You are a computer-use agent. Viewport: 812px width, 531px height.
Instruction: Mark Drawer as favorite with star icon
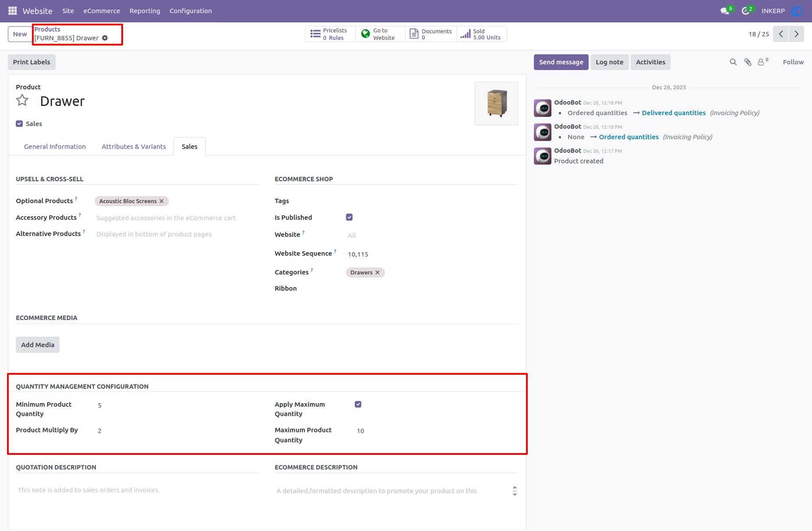(x=22, y=101)
